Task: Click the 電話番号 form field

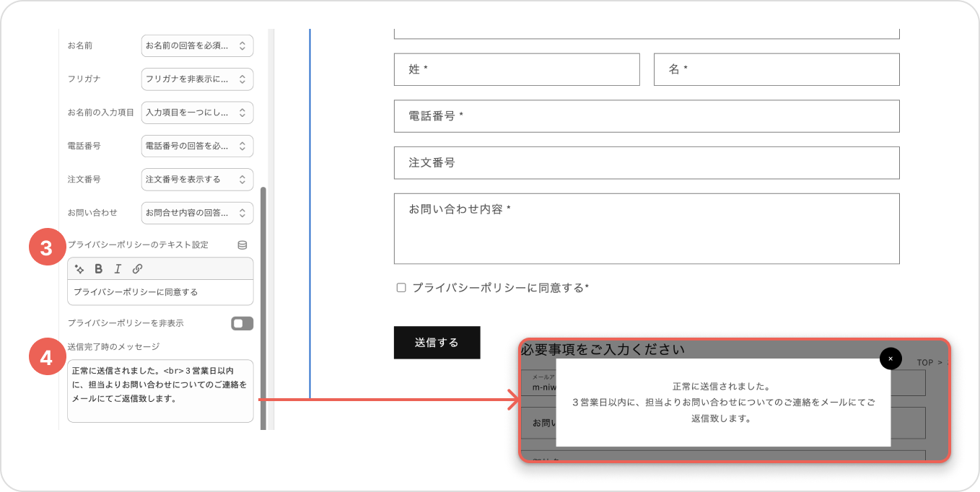Action: tap(647, 116)
